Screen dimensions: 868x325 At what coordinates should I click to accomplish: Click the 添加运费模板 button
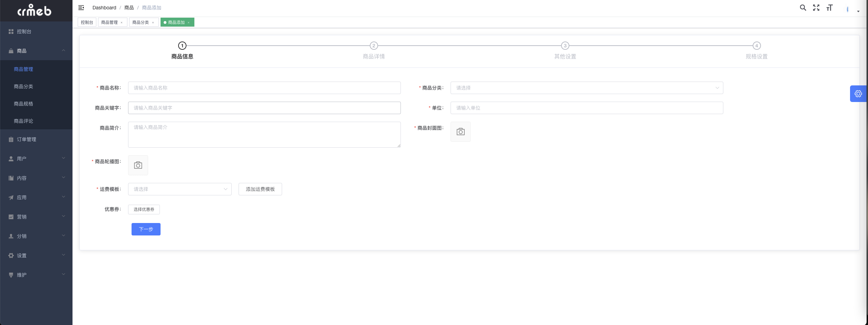point(260,189)
